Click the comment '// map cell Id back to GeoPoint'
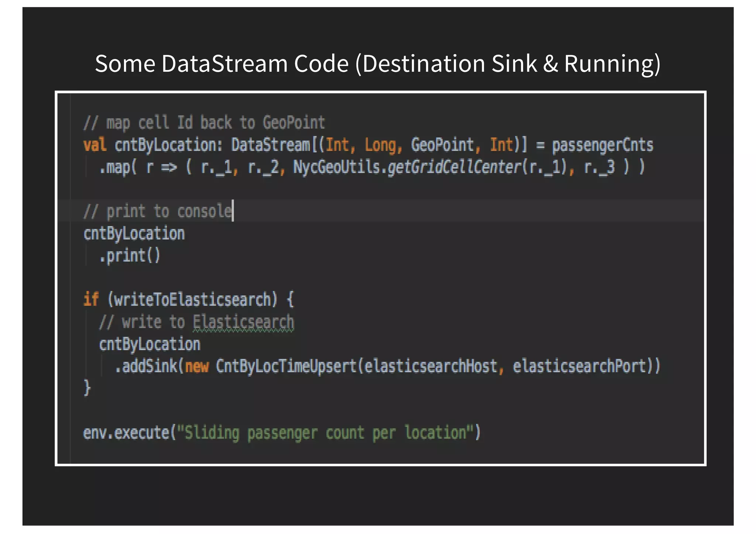This screenshot has height=534, width=756. pos(204,123)
